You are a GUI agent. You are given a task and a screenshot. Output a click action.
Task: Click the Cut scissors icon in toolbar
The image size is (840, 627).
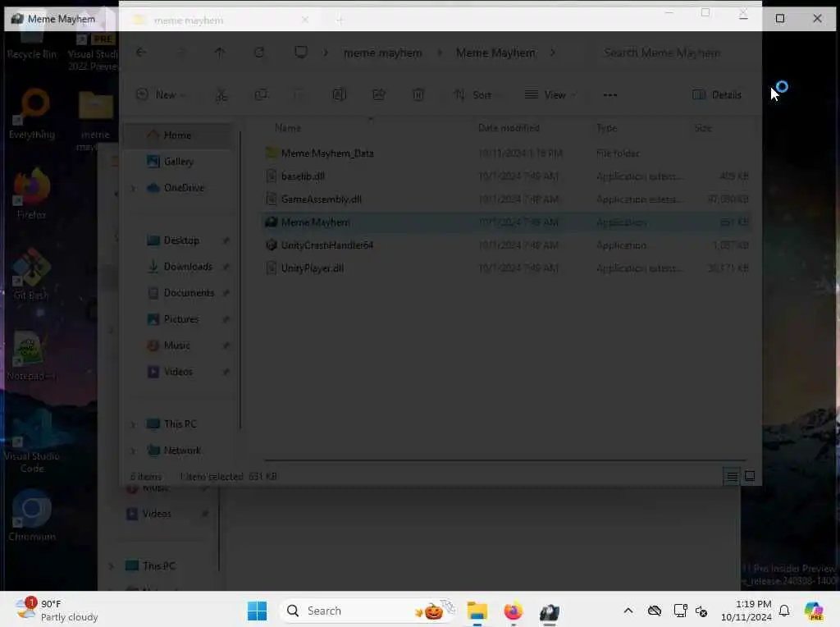point(221,95)
